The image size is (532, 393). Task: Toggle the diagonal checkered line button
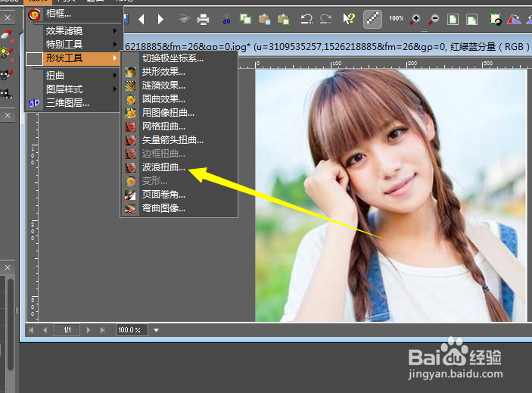(372, 19)
